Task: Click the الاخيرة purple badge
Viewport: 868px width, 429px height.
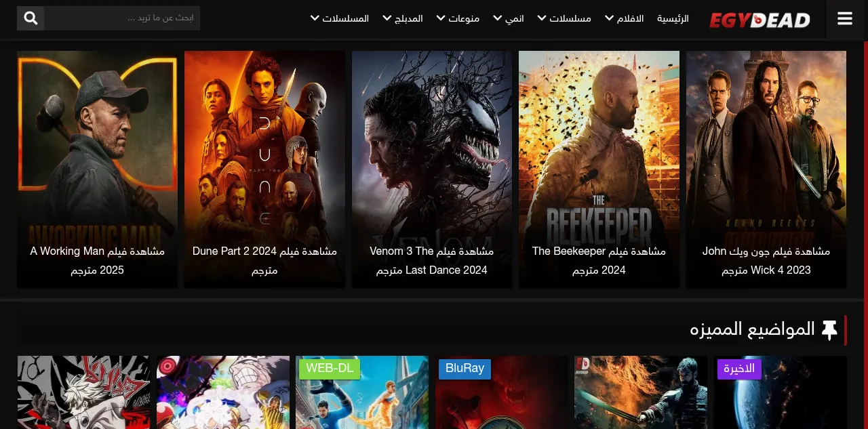Action: (739, 369)
